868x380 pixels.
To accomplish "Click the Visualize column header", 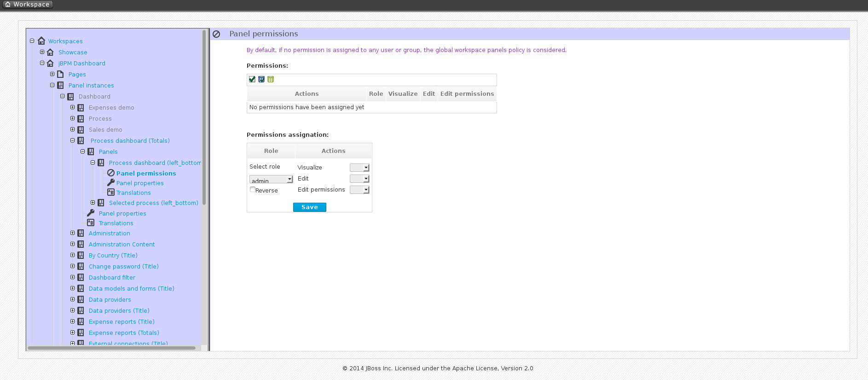I will tap(403, 94).
